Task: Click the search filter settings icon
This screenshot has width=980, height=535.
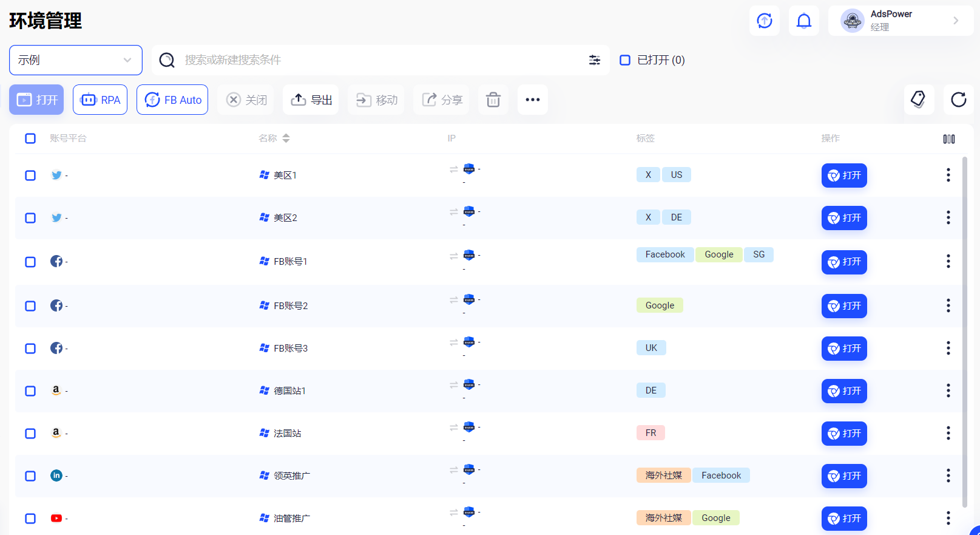Action: (594, 60)
